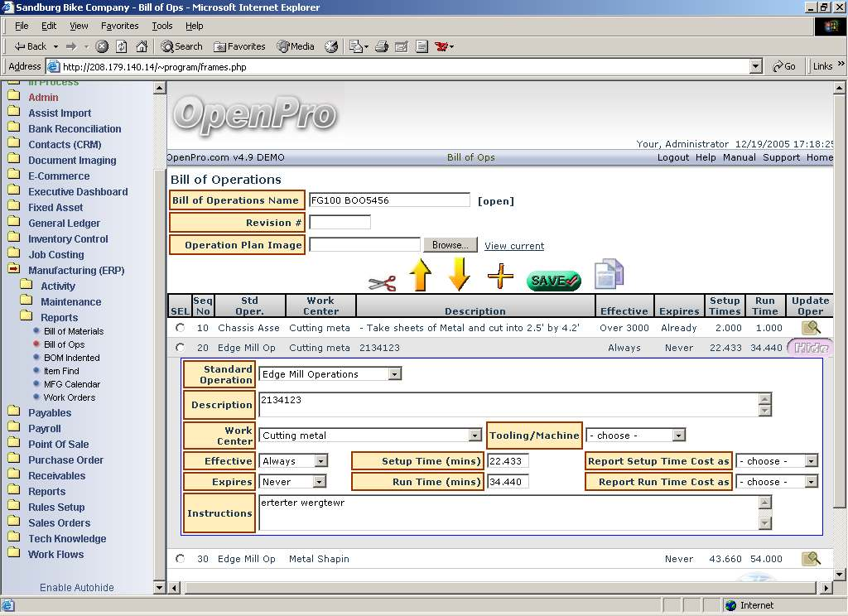
Task: Select radio button for sequence 20
Action: [x=181, y=348]
